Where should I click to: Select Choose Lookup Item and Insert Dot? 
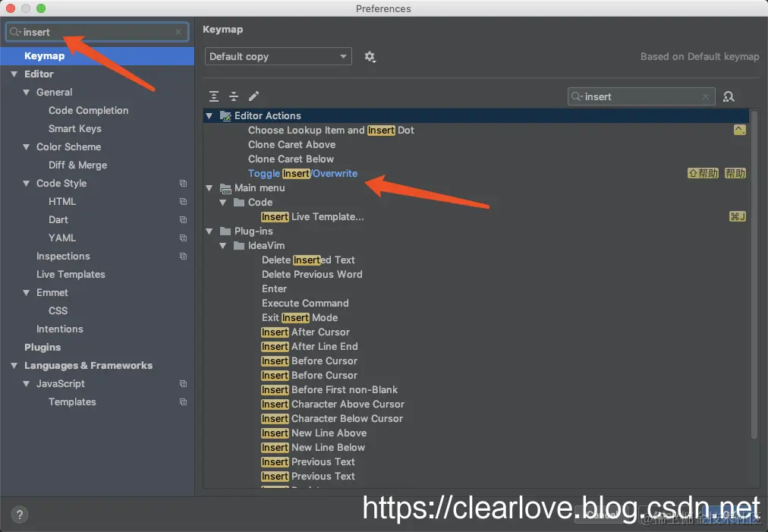331,131
